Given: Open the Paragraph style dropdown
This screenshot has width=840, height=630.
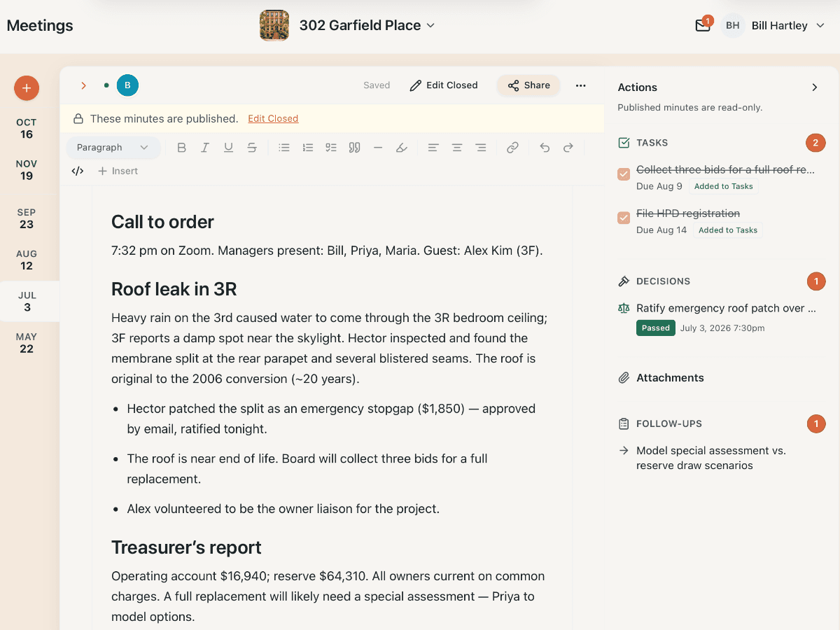Looking at the screenshot, I should click(113, 148).
